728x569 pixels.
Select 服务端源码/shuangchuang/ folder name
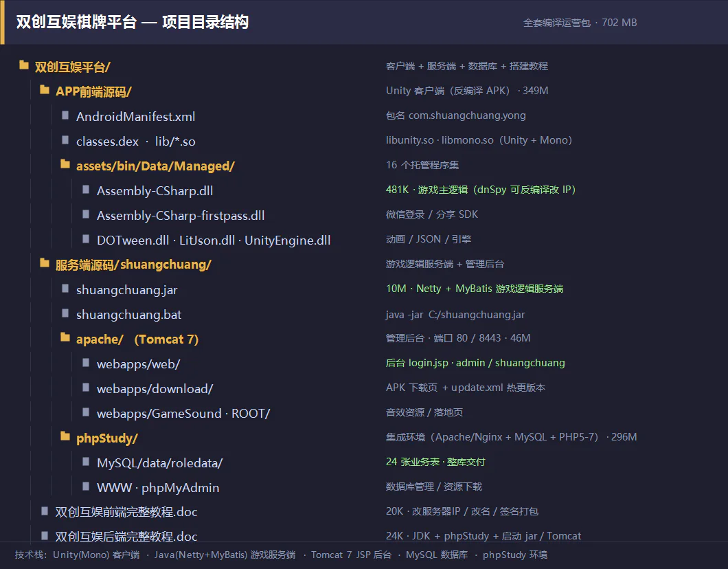(133, 265)
